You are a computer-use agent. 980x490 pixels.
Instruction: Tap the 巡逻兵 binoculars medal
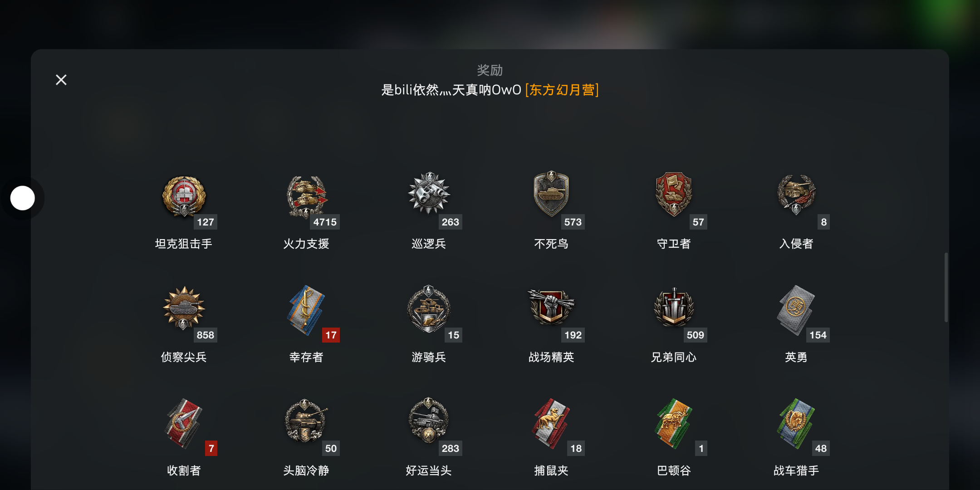[429, 193]
